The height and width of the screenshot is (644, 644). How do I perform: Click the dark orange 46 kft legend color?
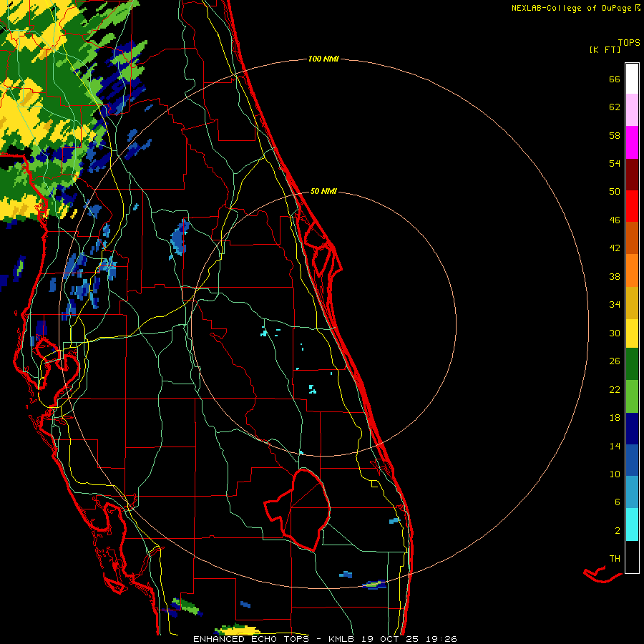point(632,238)
